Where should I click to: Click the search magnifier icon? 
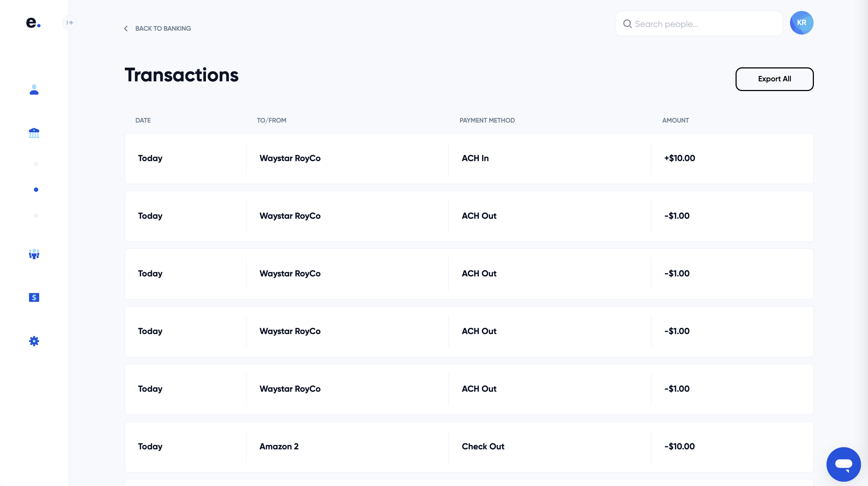point(627,24)
